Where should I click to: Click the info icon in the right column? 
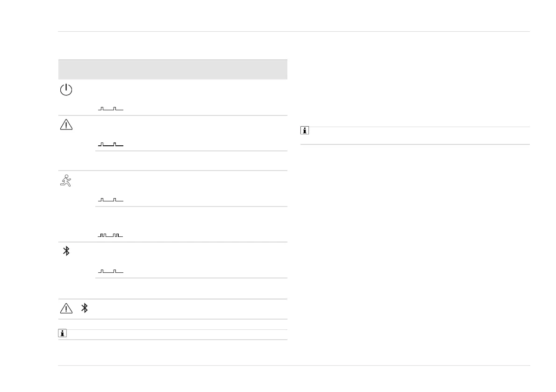click(x=305, y=131)
